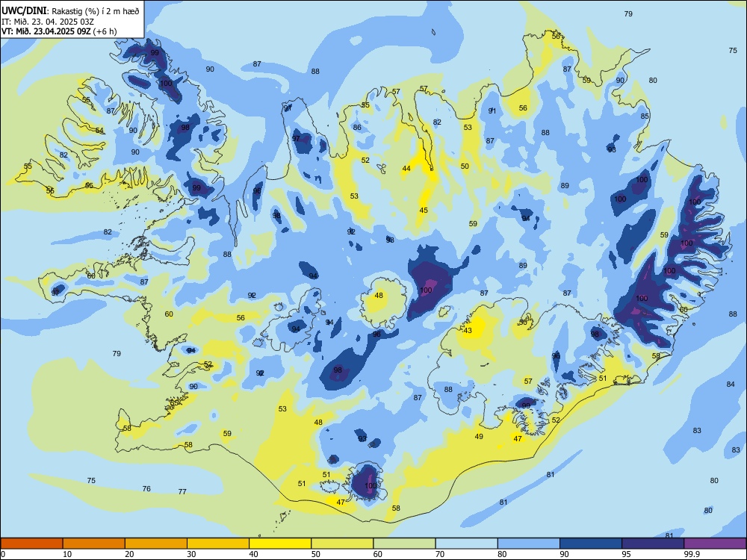Click the '76' humidity value on the map
This screenshot has height=560, width=747.
coord(146,488)
